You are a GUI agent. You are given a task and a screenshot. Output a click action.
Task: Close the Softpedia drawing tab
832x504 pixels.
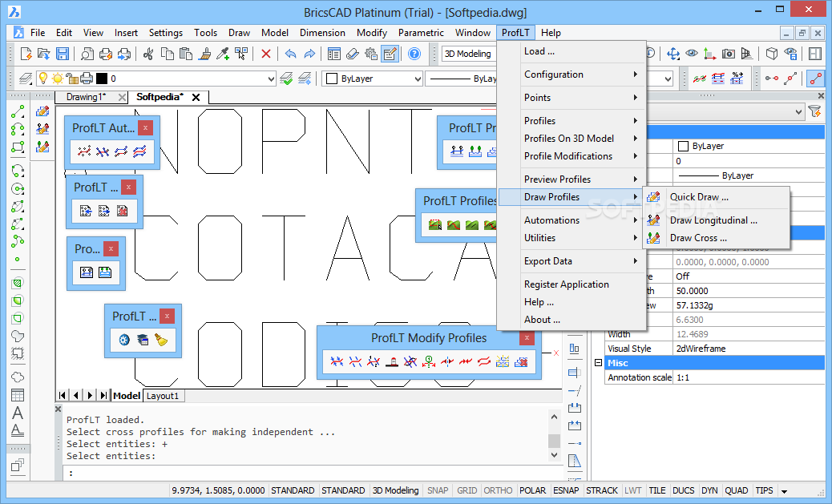(196, 97)
